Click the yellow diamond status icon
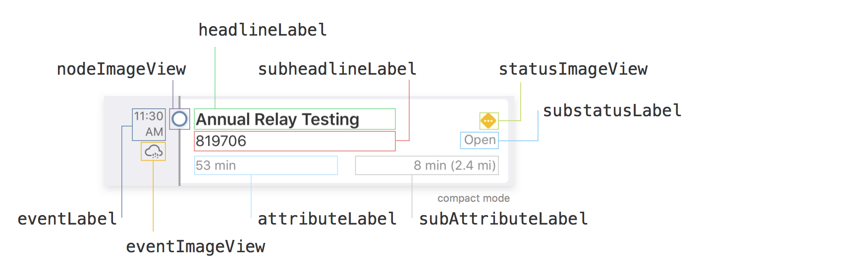Viewport: 868px width, 274px height. click(488, 121)
